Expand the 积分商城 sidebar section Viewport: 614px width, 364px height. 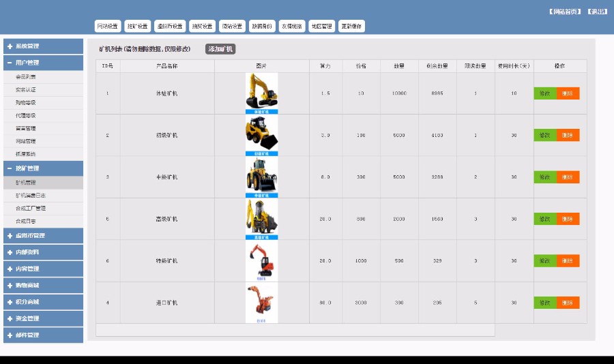pyautogui.click(x=43, y=302)
